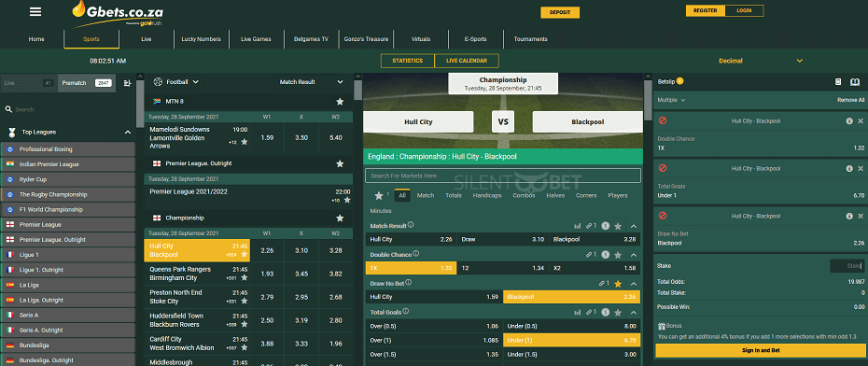Viewport: 868px width, 366px height.
Task: Click Double Chance link chain icon
Action: coord(590,255)
